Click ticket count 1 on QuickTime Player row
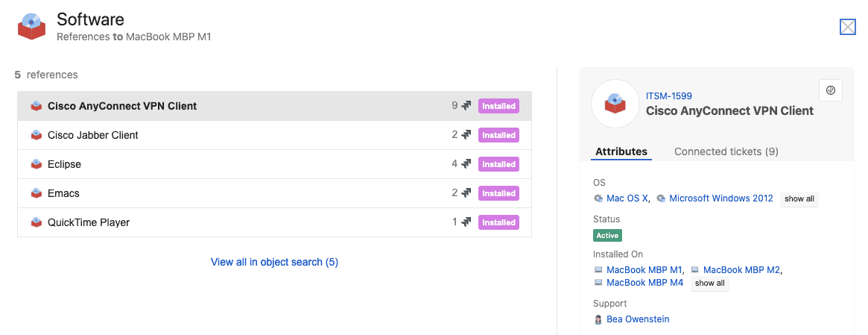 point(455,222)
